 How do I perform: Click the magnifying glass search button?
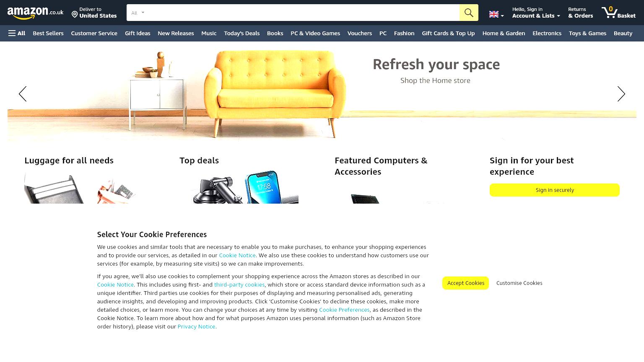pyautogui.click(x=469, y=13)
